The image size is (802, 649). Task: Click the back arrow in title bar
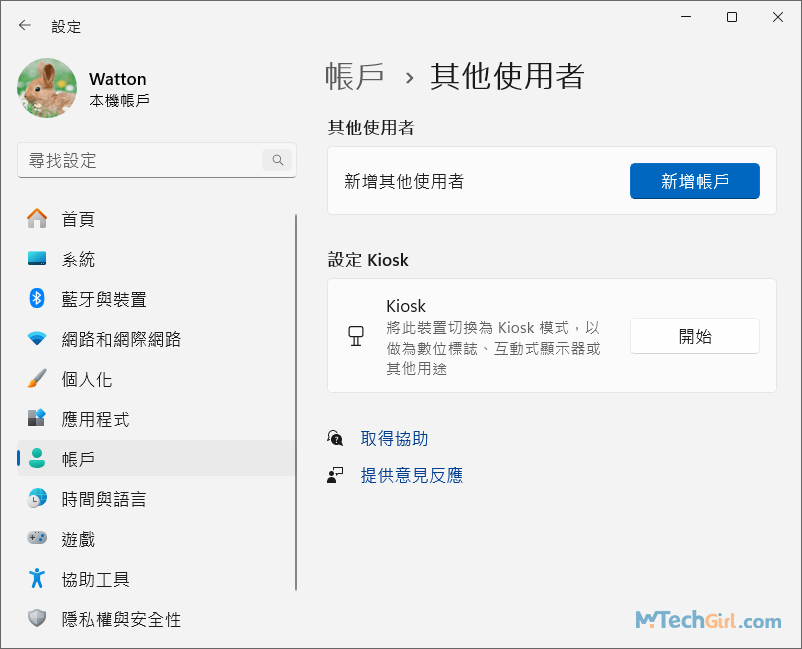(25, 26)
